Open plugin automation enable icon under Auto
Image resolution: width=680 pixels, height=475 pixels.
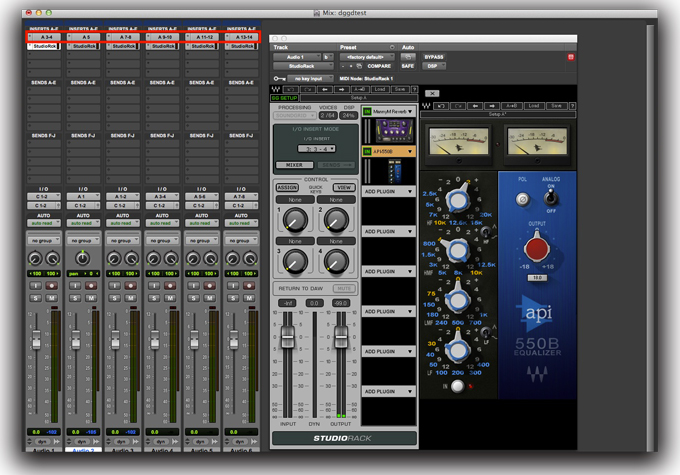click(x=408, y=57)
